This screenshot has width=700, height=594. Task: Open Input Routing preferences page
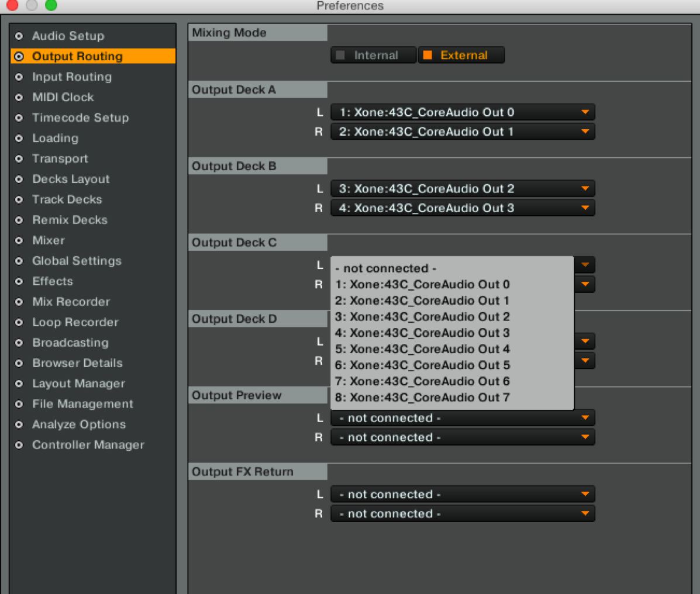71,77
